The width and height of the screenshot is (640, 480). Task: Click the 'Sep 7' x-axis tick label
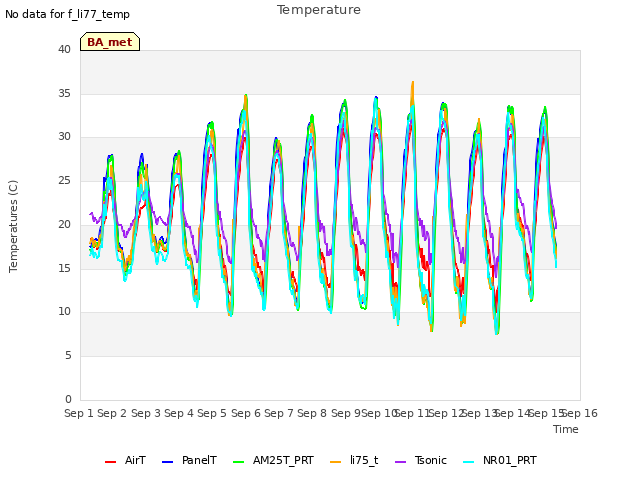click(279, 413)
